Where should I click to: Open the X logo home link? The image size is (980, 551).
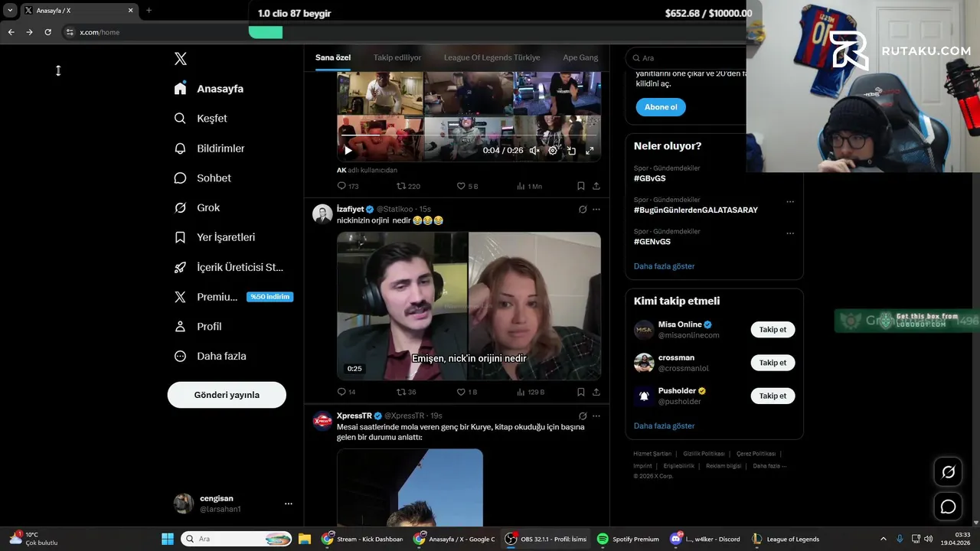181,59
